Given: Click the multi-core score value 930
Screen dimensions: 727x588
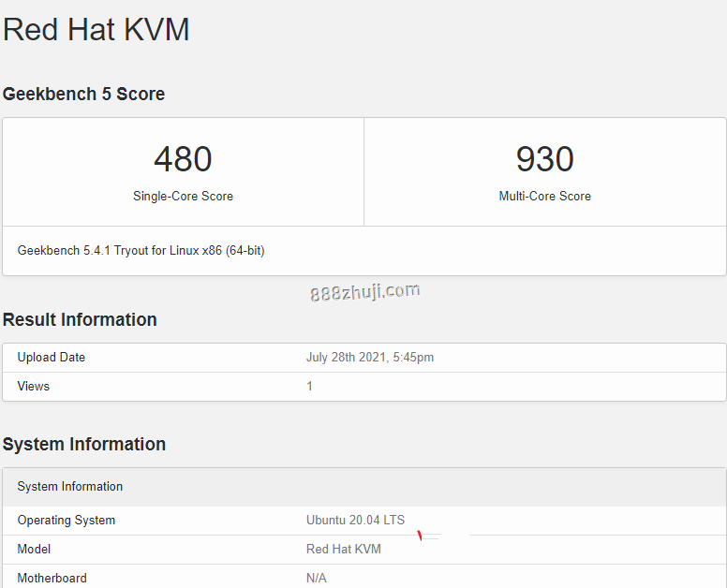Looking at the screenshot, I should click(x=545, y=159).
